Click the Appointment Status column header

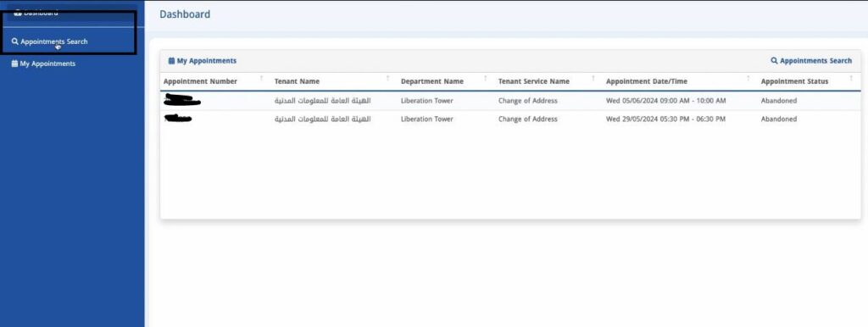(x=794, y=81)
